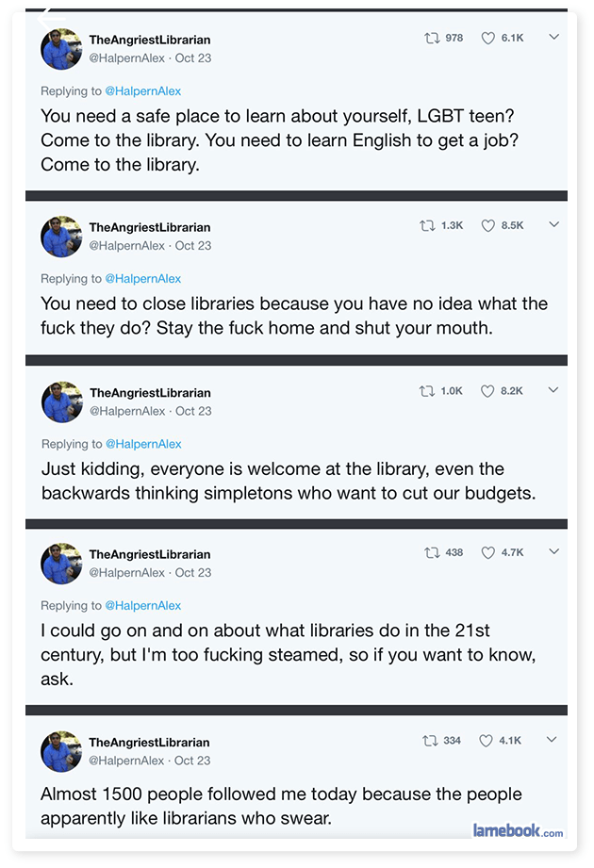Retweet the 'Just kidding' tweet
This screenshot has width=594, height=868.
coord(427,391)
